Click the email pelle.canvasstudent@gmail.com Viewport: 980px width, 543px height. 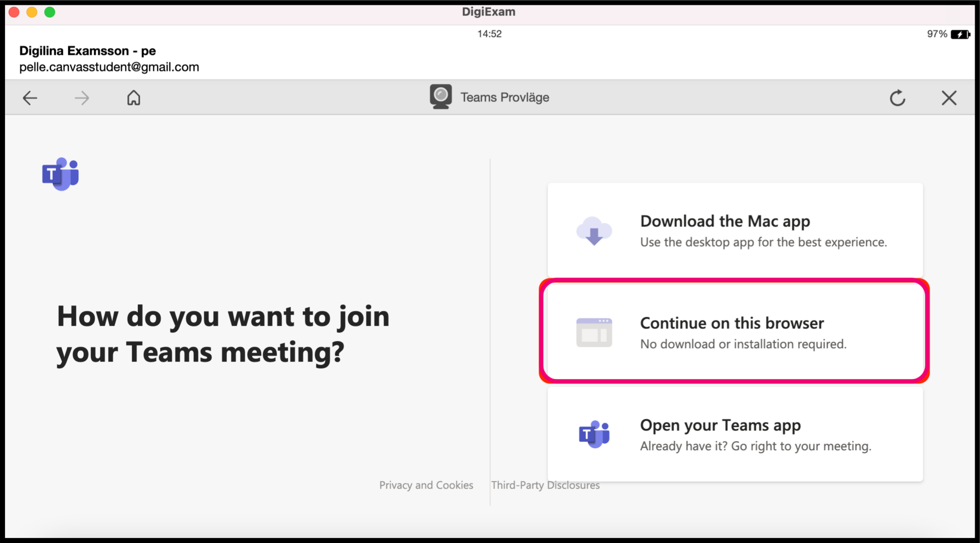coord(109,67)
